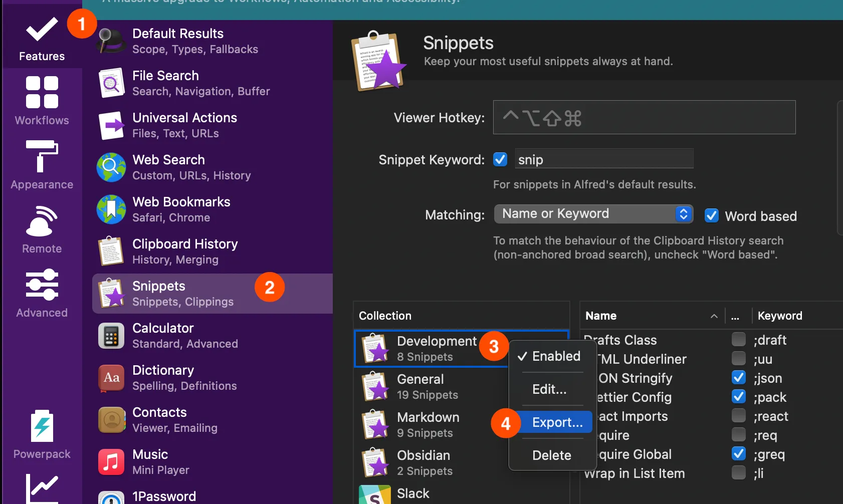Viewport: 843px width, 504px height.
Task: Choose Delete in the collection context menu
Action: click(x=551, y=455)
